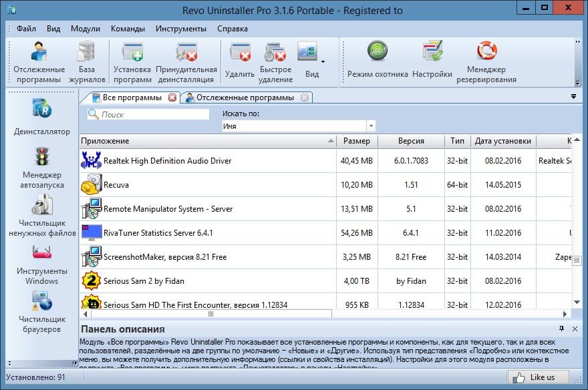Expand the sidebar options arrow at bottom

click(74, 363)
